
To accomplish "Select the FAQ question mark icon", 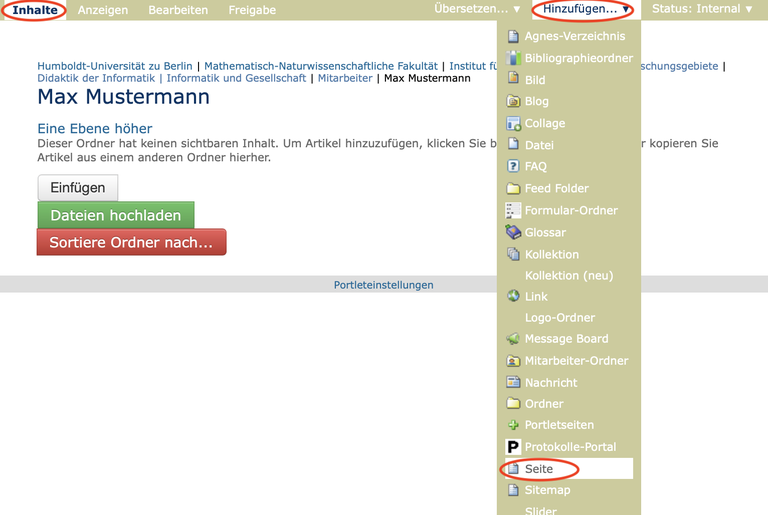I will point(513,166).
